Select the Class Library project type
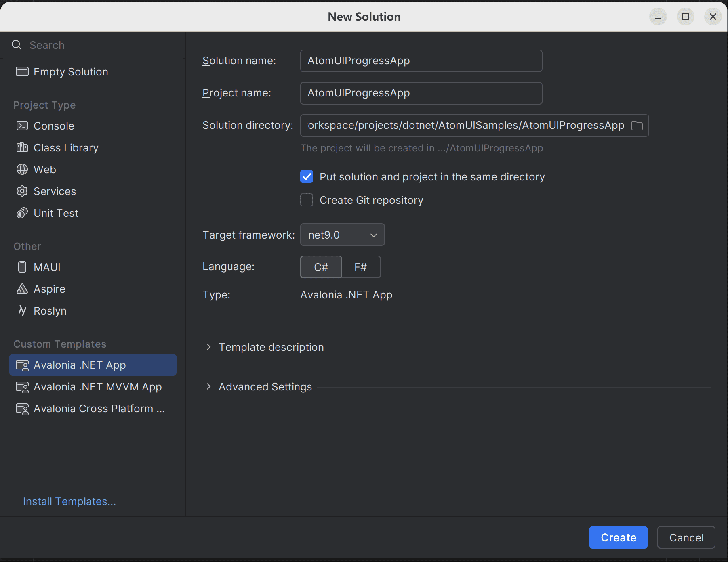 point(93,147)
